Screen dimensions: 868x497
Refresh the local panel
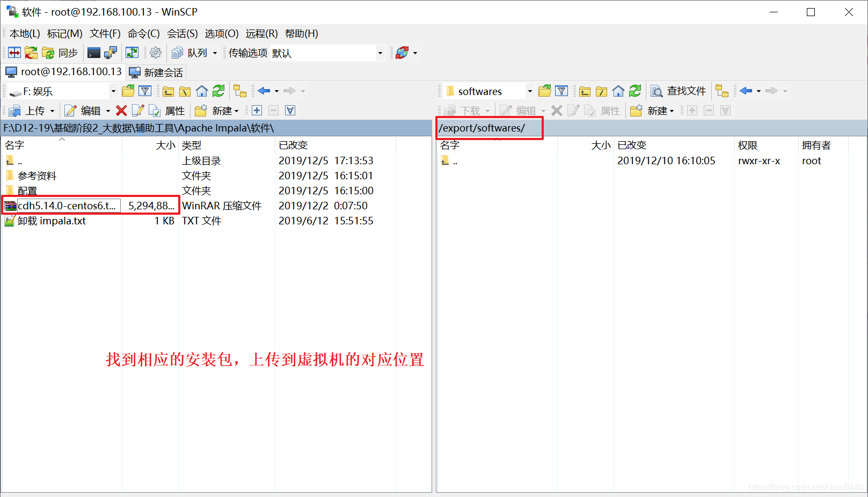[x=218, y=91]
